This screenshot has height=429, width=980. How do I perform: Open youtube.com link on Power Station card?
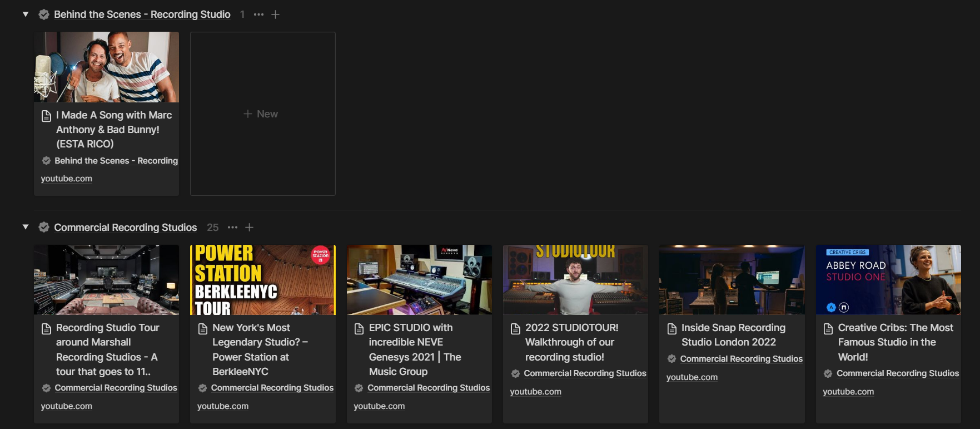pyautogui.click(x=223, y=406)
